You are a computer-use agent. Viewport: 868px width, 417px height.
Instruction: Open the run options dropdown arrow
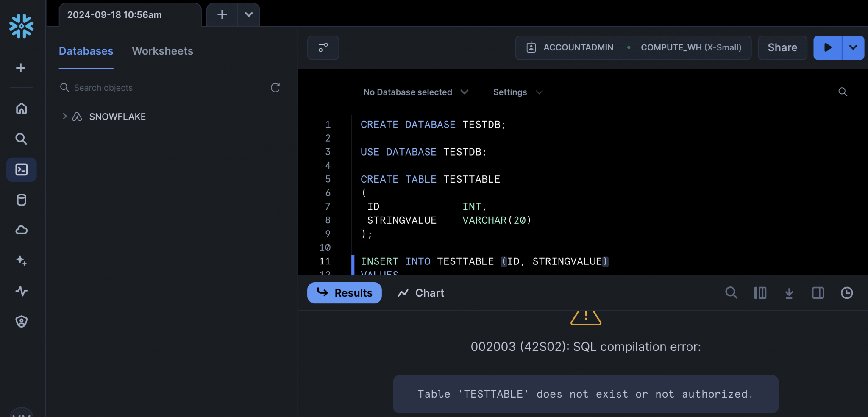pyautogui.click(x=853, y=48)
